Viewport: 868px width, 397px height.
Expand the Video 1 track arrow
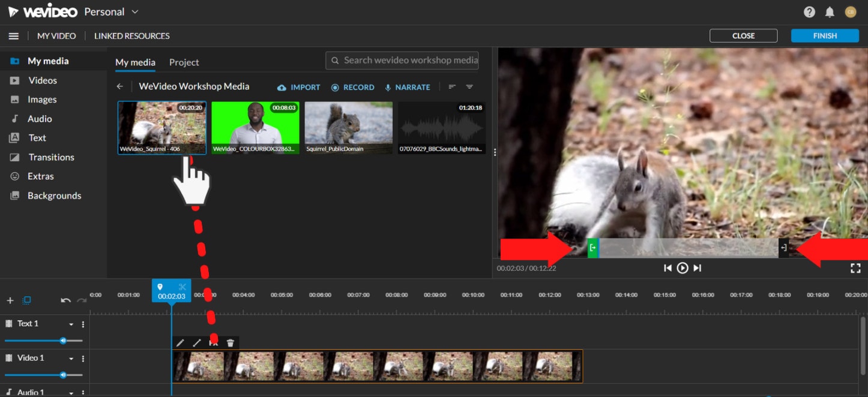(71, 359)
